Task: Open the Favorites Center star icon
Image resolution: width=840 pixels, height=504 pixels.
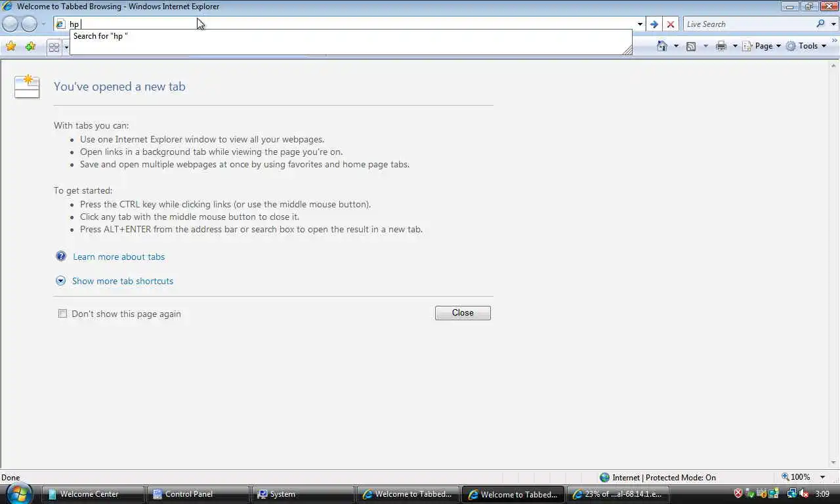Action: tap(11, 46)
